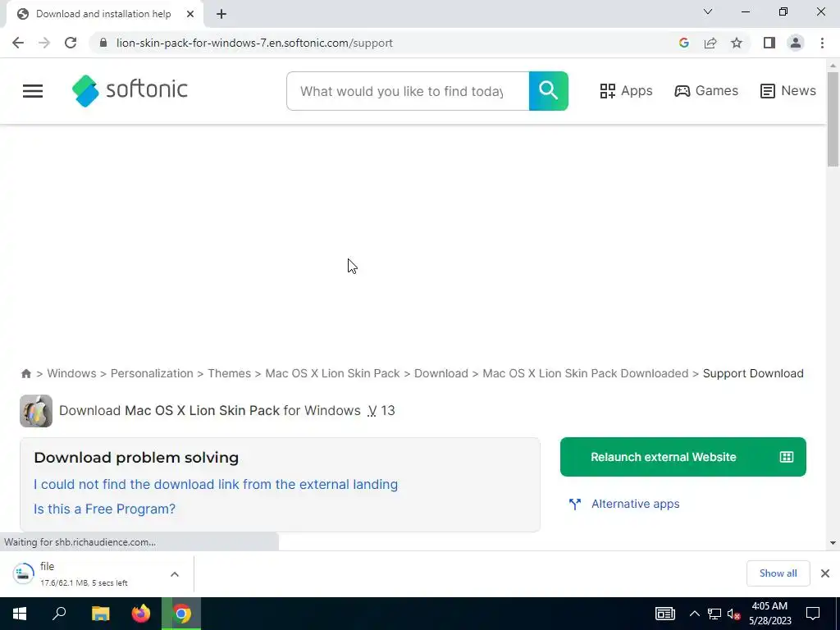Image resolution: width=840 pixels, height=630 pixels.
Task: Open the Download breadcrumb link
Action: tap(441, 373)
